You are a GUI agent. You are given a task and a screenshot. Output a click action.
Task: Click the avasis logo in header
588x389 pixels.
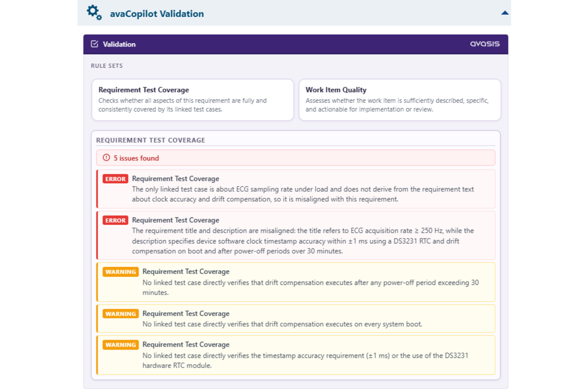click(x=484, y=44)
